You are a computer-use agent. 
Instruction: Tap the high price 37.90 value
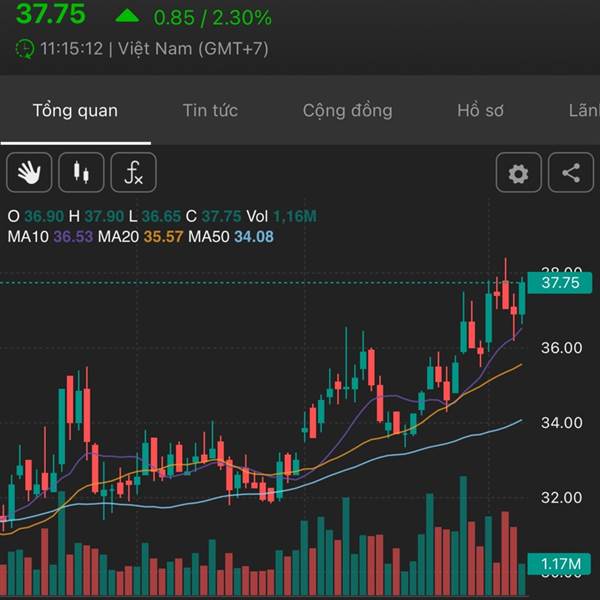[x=104, y=216]
